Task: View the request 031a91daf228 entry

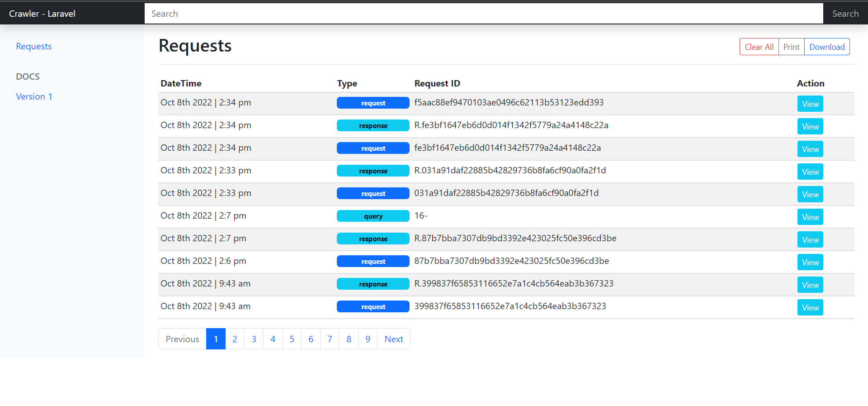Action: pos(810,194)
